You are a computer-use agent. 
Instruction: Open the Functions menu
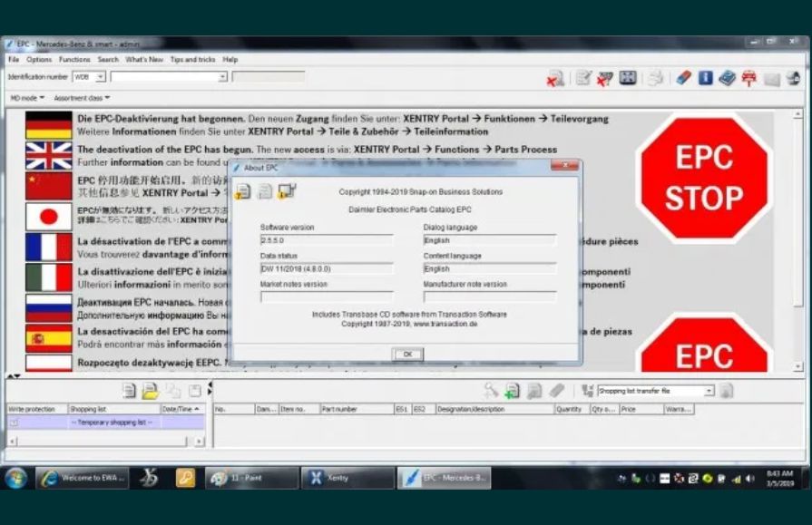click(x=74, y=60)
